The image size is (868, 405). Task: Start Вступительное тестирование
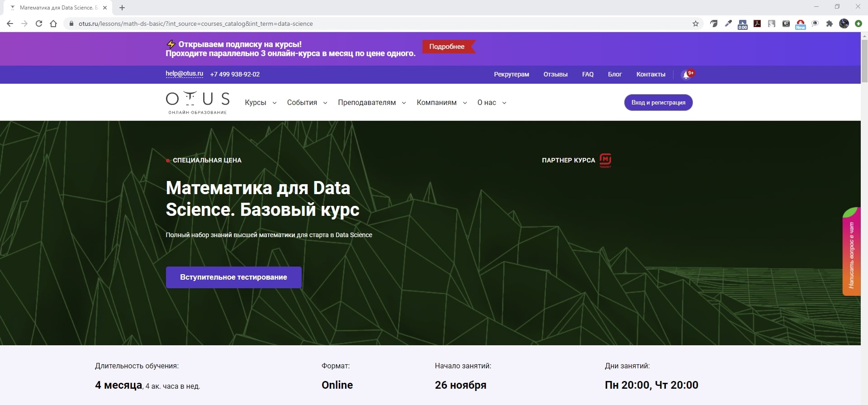pos(234,277)
